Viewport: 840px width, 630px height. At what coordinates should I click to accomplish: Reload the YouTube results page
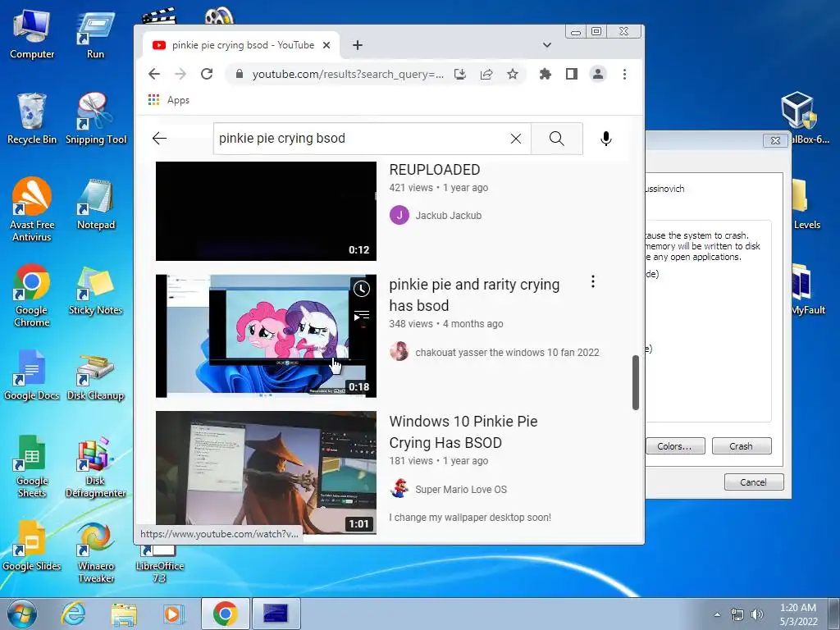point(207,74)
